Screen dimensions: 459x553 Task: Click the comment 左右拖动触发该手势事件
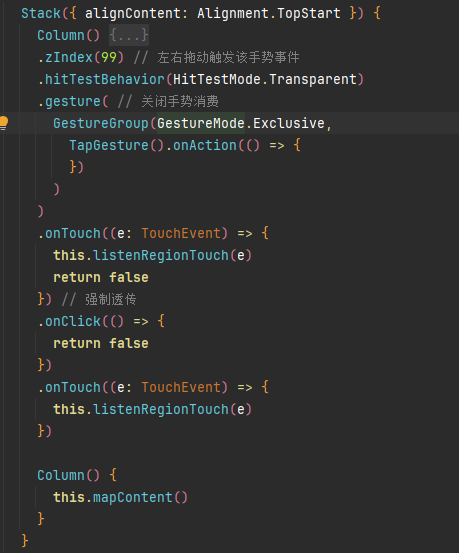(228, 57)
